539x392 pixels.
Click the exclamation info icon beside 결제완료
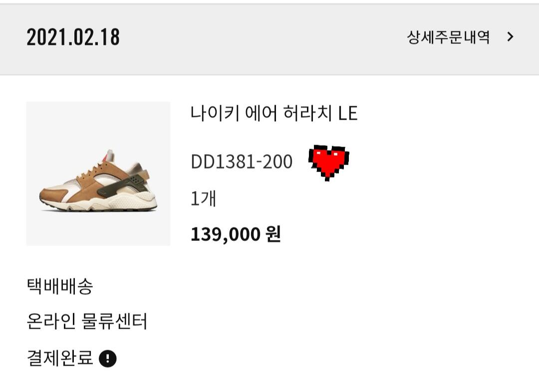tap(108, 359)
